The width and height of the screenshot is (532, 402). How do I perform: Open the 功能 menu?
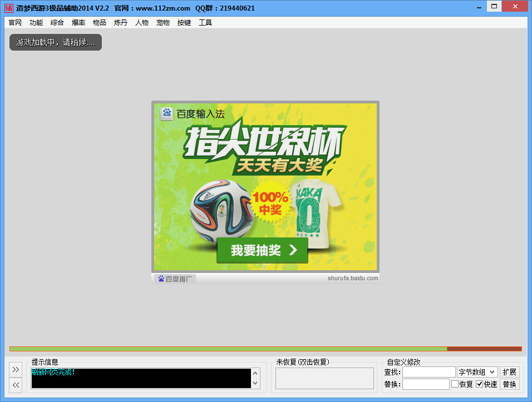click(x=36, y=23)
